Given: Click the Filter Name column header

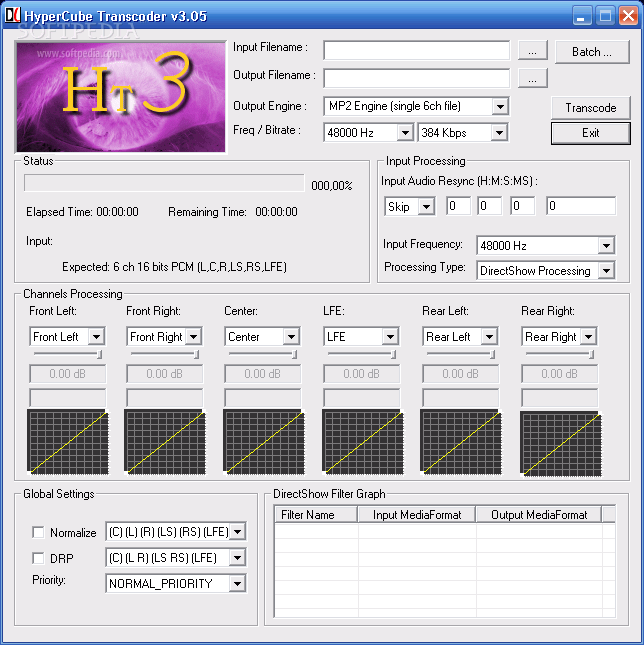Looking at the screenshot, I should 316,515.
